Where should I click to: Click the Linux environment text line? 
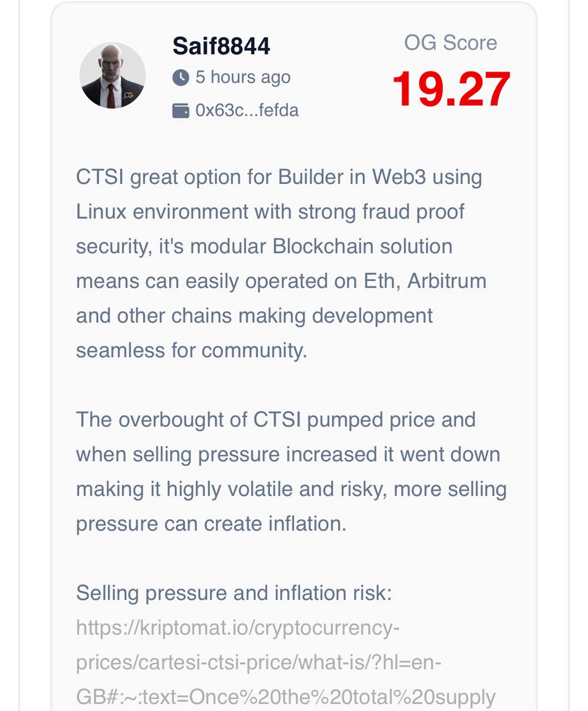(x=270, y=212)
